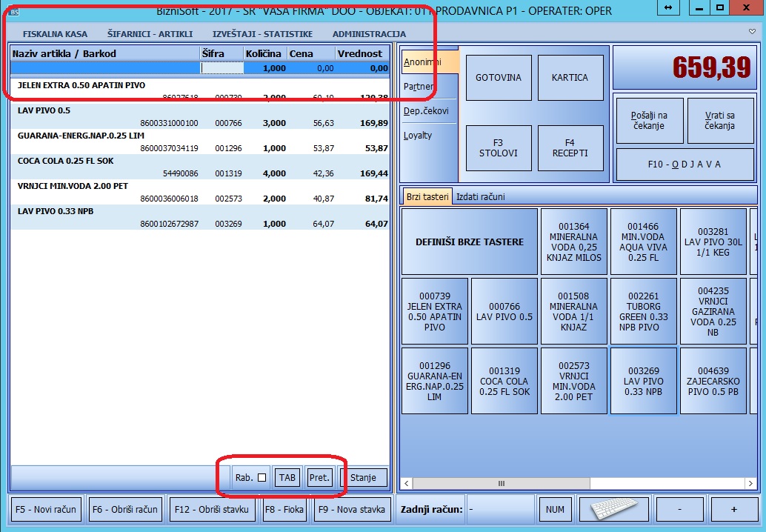Add 001466 MIN.VODA AQUA VIVA quick key
The height and width of the screenshot is (532, 766).
click(x=643, y=242)
